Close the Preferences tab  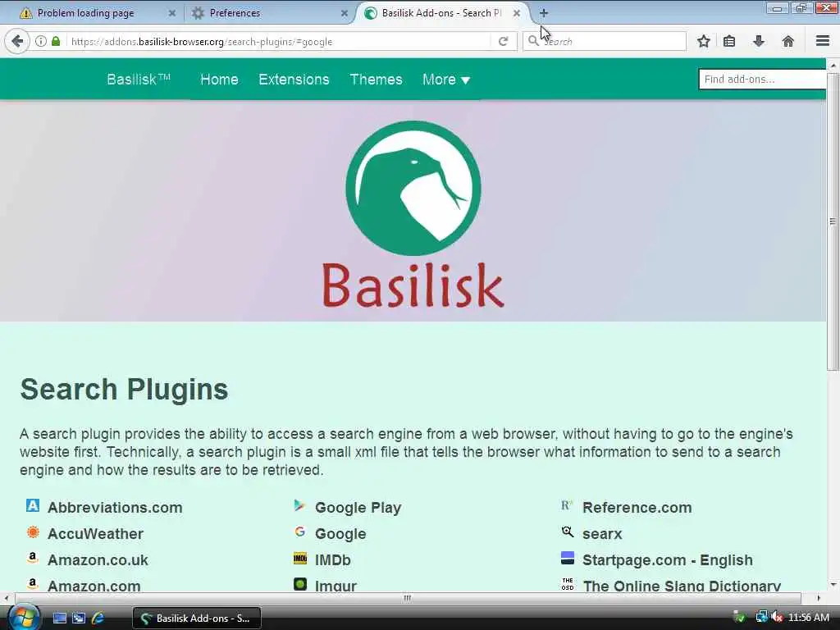[x=345, y=13]
